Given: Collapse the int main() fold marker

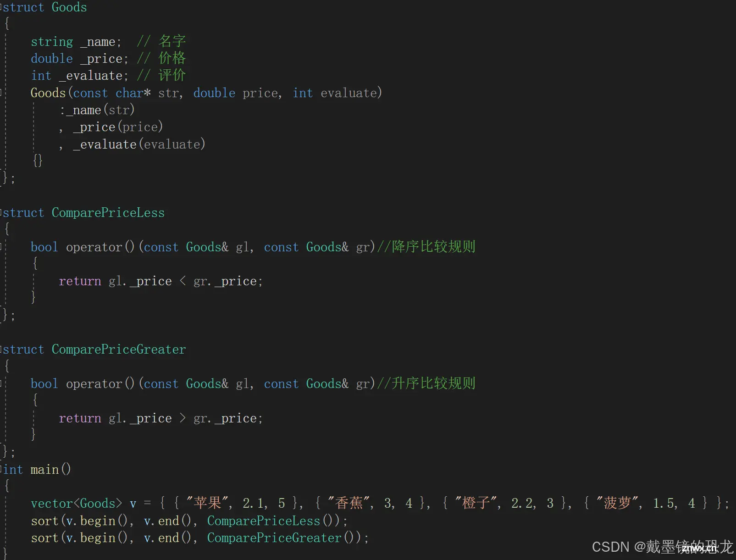Looking at the screenshot, I should (1, 470).
